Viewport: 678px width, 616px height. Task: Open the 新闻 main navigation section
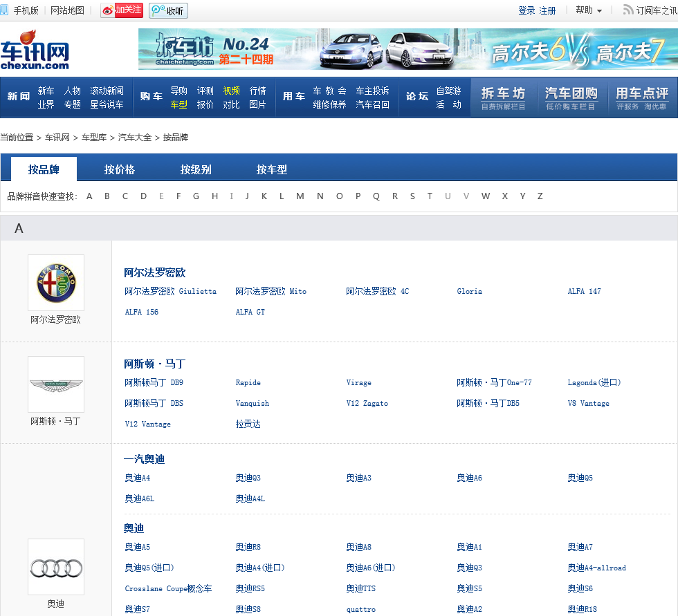[x=19, y=96]
